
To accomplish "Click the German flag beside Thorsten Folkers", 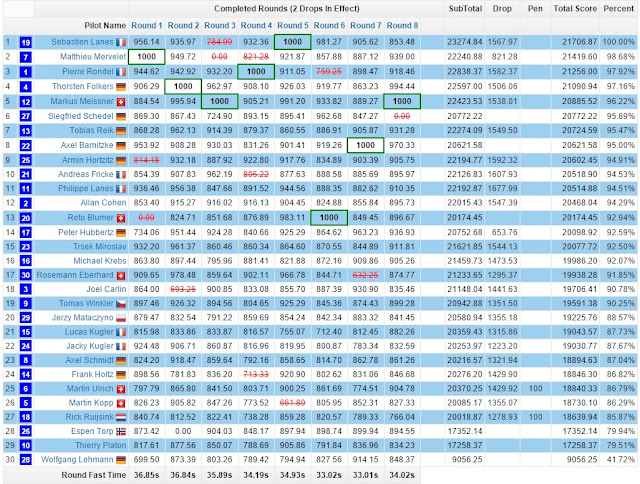I will (x=121, y=87).
